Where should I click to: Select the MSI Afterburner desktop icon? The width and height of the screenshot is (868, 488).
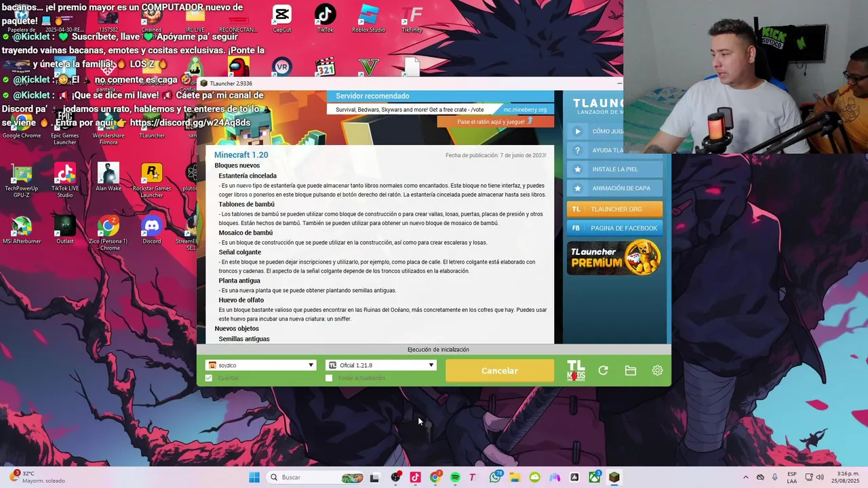point(22,230)
